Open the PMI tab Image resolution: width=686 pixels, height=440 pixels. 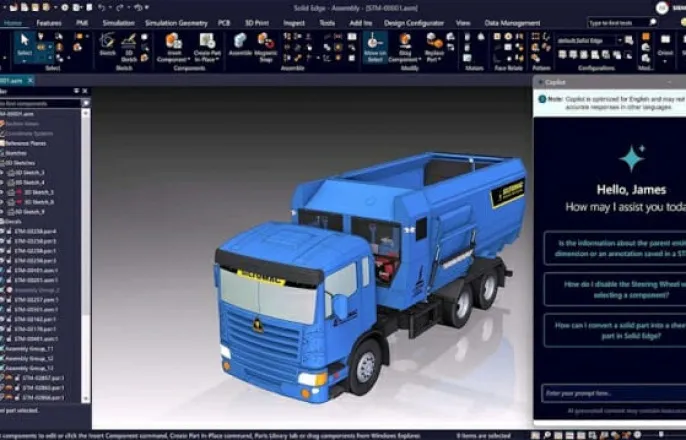[x=82, y=23]
